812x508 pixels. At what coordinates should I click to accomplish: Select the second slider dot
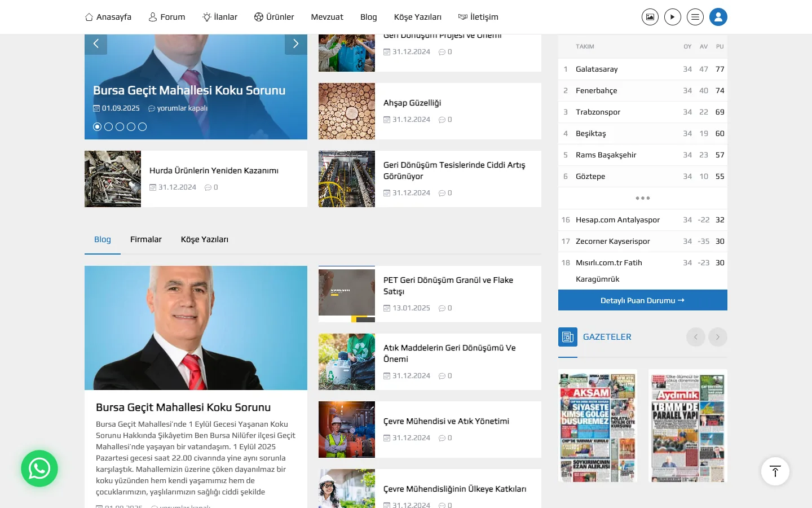coord(108,127)
